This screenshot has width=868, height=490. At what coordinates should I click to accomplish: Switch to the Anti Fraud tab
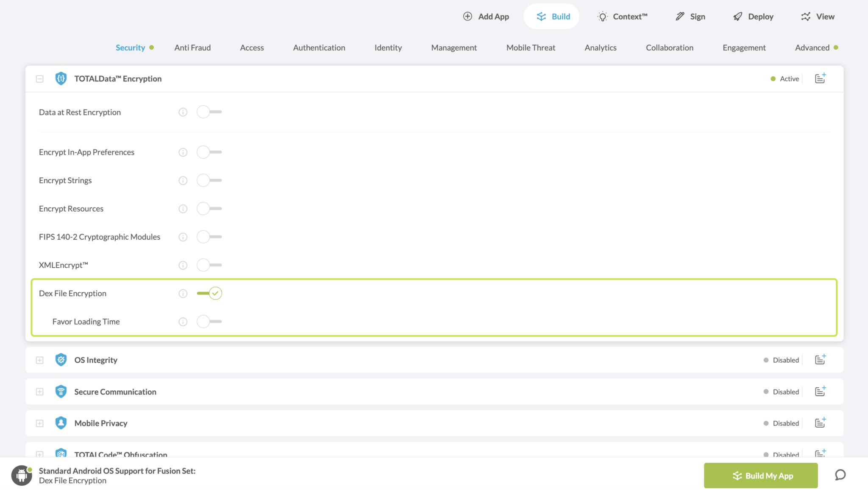click(192, 48)
